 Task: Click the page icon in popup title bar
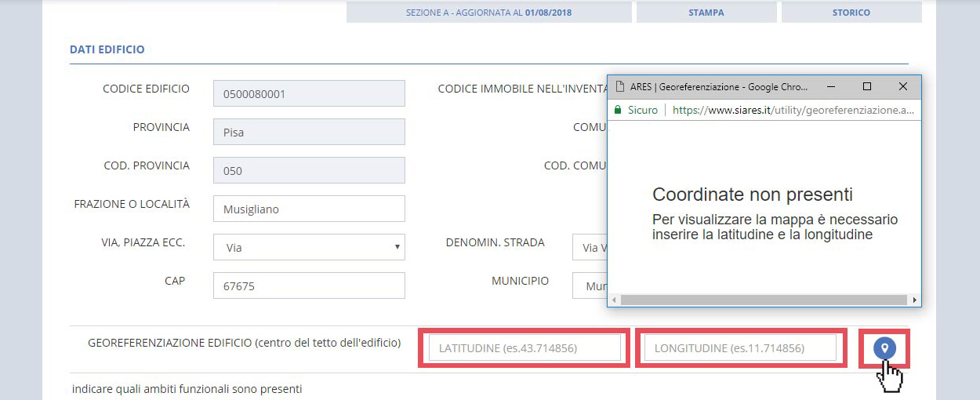pos(619,87)
